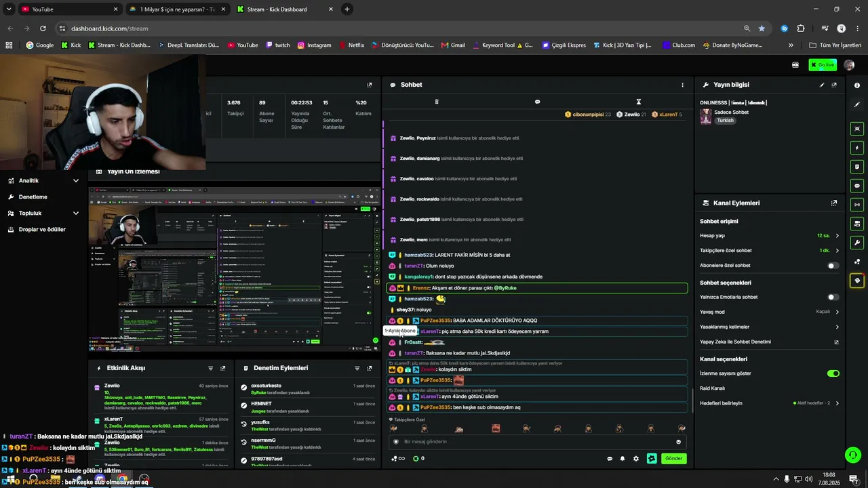
Task: Toggle Abonelere özel sohbet switch
Action: point(833,266)
